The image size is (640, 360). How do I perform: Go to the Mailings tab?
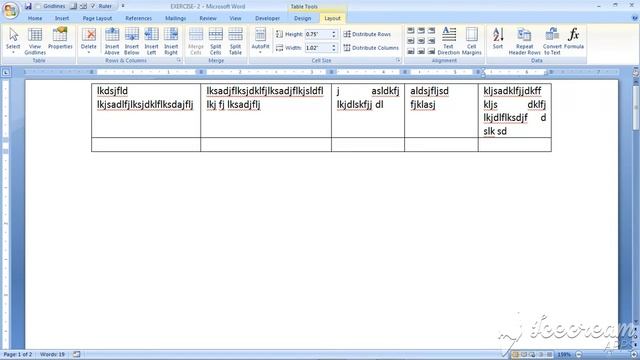tap(176, 18)
